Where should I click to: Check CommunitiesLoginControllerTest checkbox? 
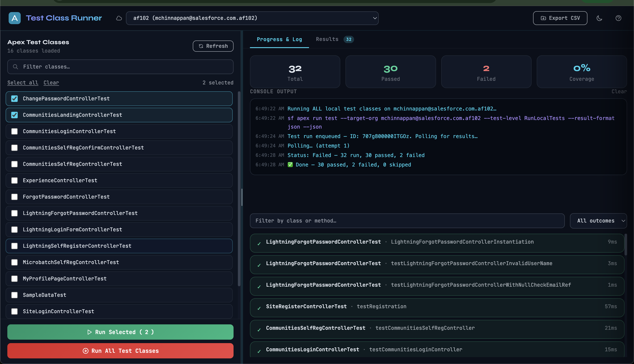[x=14, y=131]
